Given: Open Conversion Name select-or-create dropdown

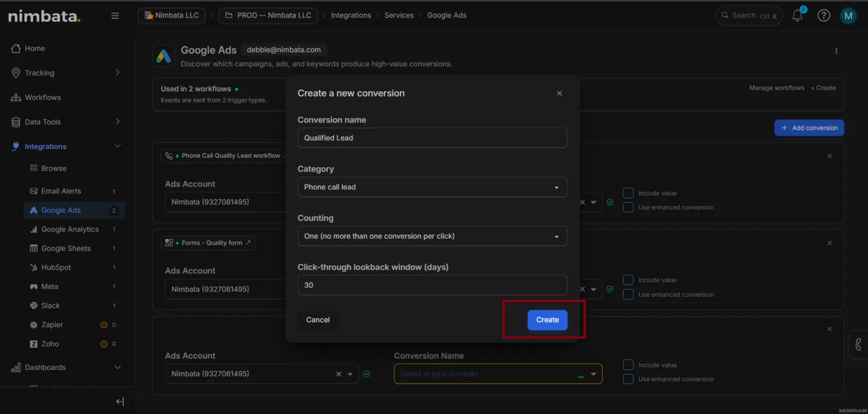Looking at the screenshot, I should (498, 374).
